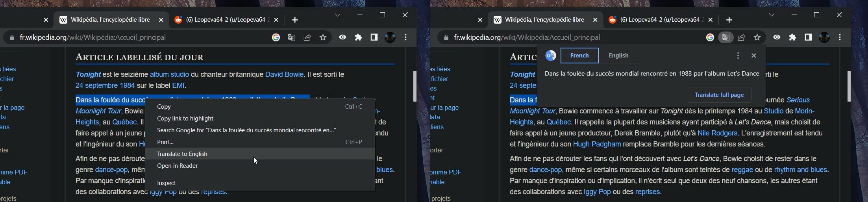Click eye extension icon in right window

click(777, 37)
